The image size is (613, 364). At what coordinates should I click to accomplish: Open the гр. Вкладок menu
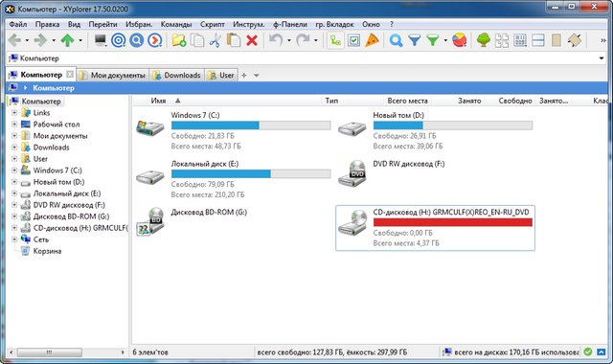point(334,24)
